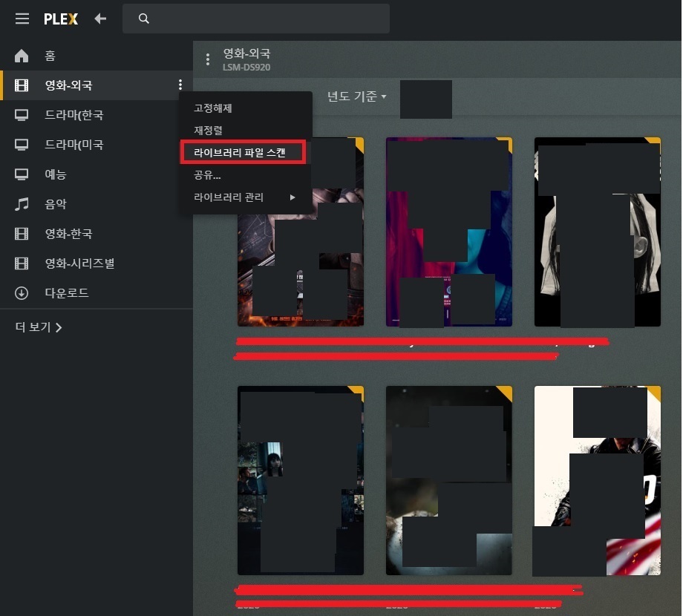This screenshot has height=616, width=683.
Task: Open first movie poster in top row
Action: click(x=301, y=232)
